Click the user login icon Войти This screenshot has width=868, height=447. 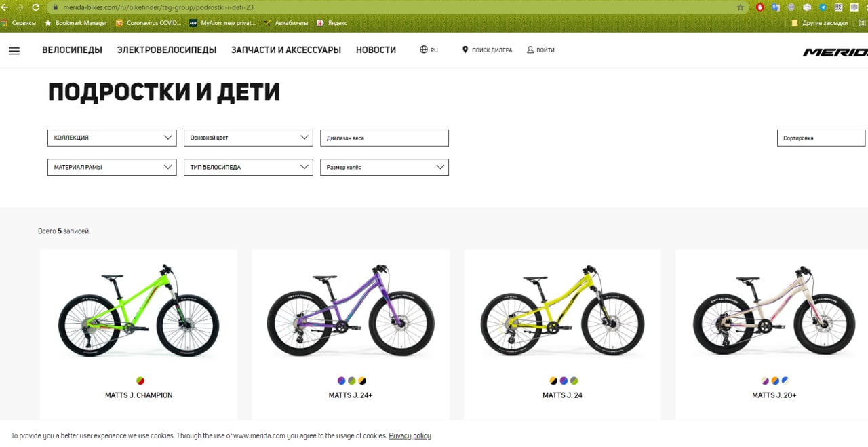[530, 50]
